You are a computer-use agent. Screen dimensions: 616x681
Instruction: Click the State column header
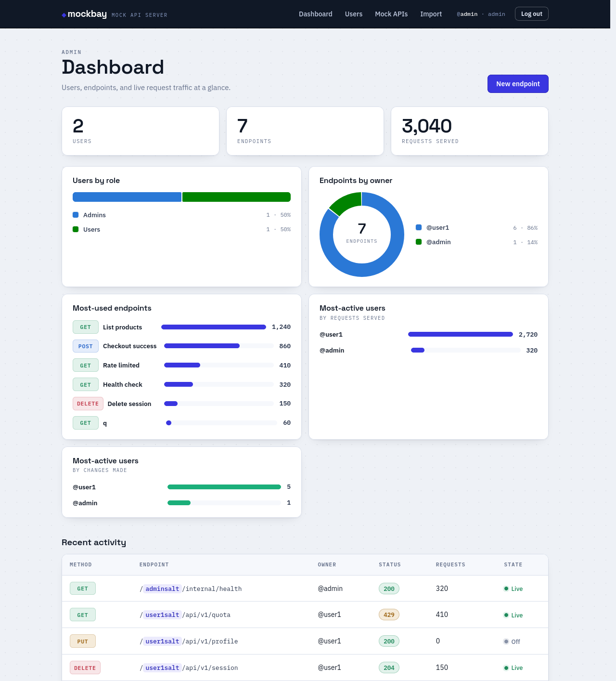click(513, 564)
